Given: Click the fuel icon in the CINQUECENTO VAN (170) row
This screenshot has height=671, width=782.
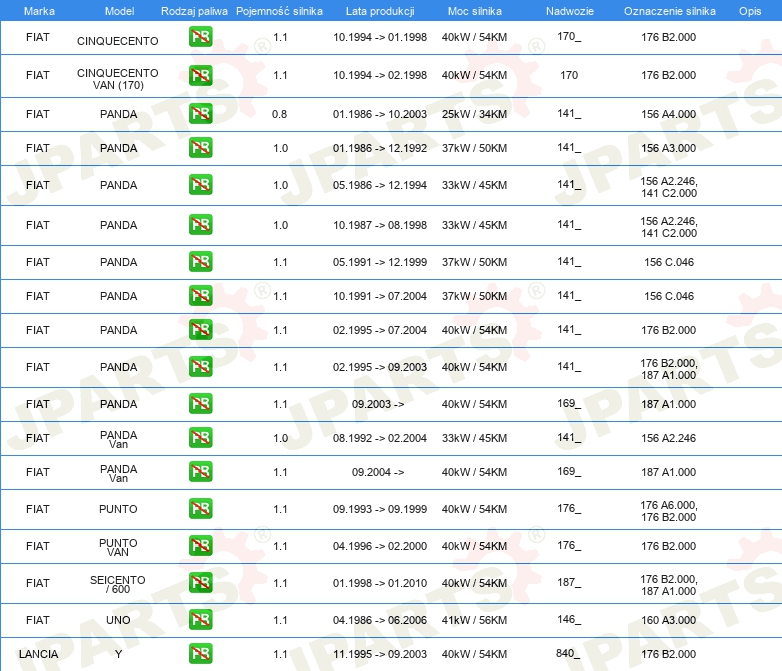Looking at the screenshot, I should click(x=200, y=75).
